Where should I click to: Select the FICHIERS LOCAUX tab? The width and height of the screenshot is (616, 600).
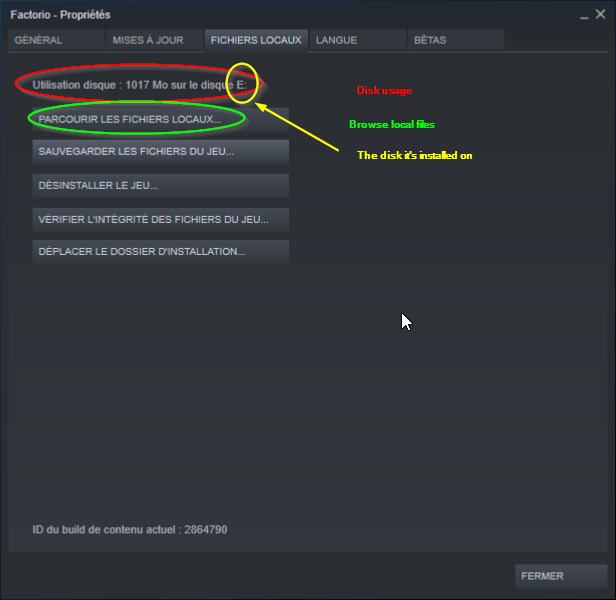tap(256, 40)
